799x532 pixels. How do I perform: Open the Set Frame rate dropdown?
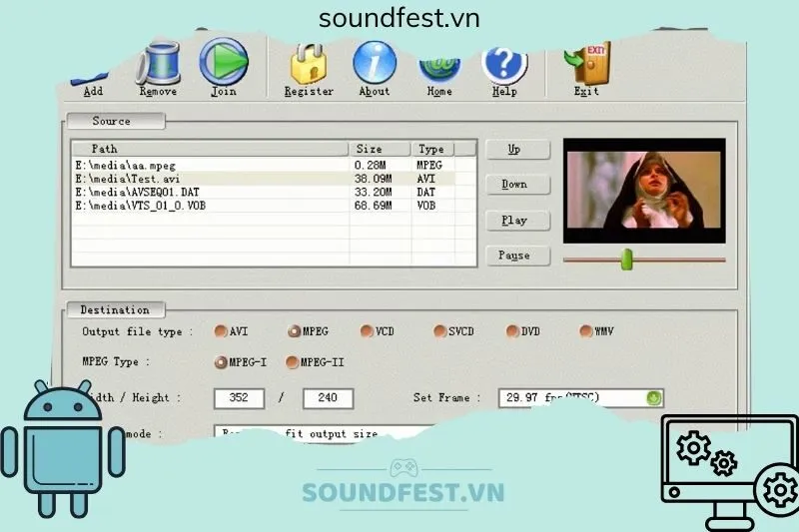(654, 397)
